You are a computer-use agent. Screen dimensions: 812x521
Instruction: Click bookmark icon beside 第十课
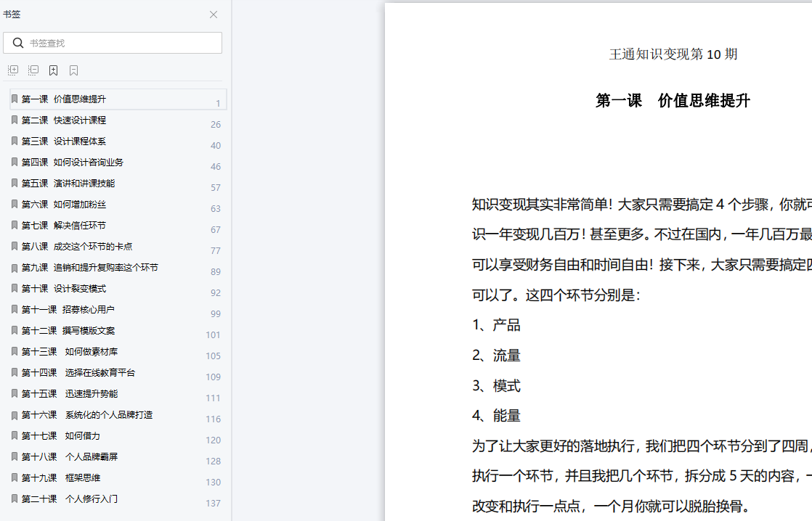point(15,288)
